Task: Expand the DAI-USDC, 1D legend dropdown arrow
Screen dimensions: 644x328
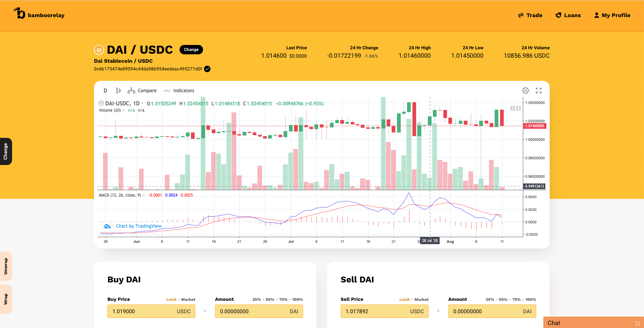Action: pyautogui.click(x=143, y=104)
